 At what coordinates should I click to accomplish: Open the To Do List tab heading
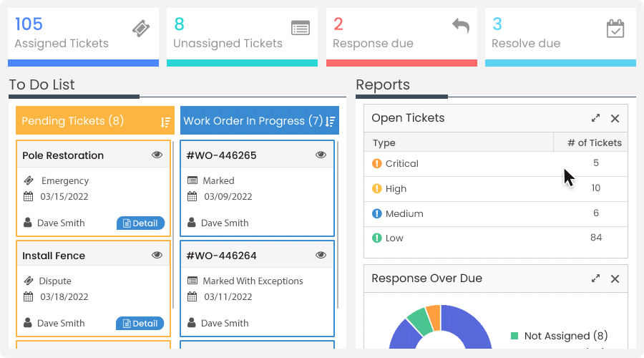tap(42, 84)
